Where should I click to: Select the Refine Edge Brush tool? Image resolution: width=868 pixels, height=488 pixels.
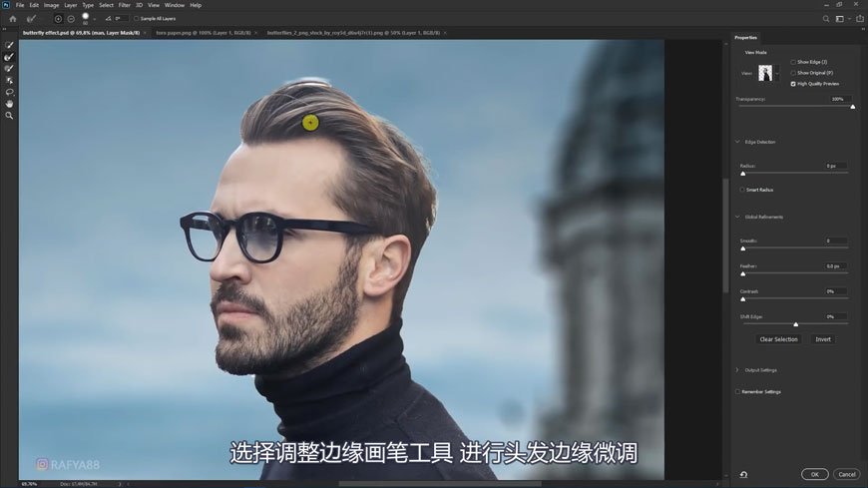[10, 57]
